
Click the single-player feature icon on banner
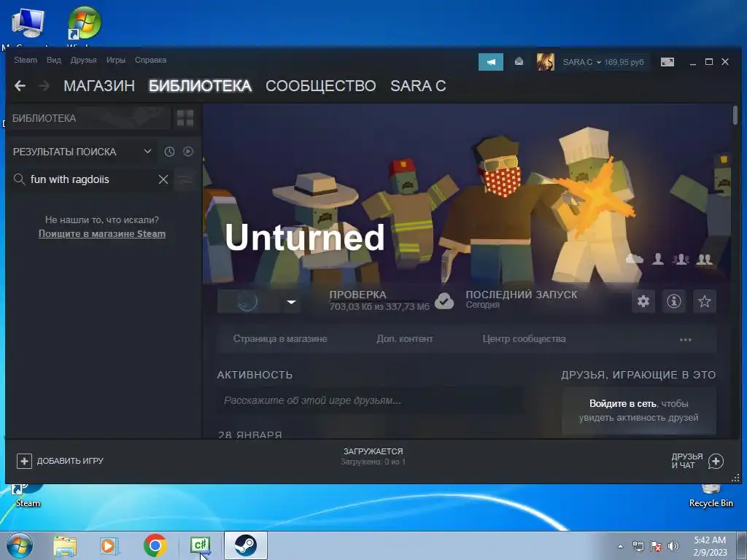[x=658, y=259]
